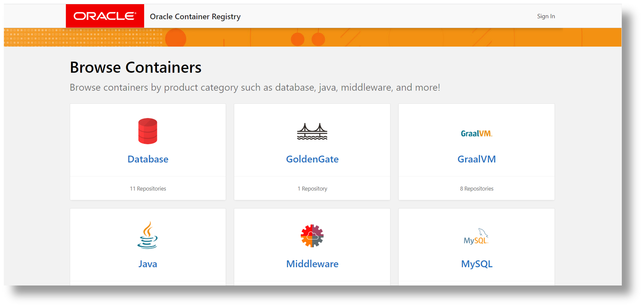
Task: Open the Java category link
Action: pyautogui.click(x=148, y=264)
